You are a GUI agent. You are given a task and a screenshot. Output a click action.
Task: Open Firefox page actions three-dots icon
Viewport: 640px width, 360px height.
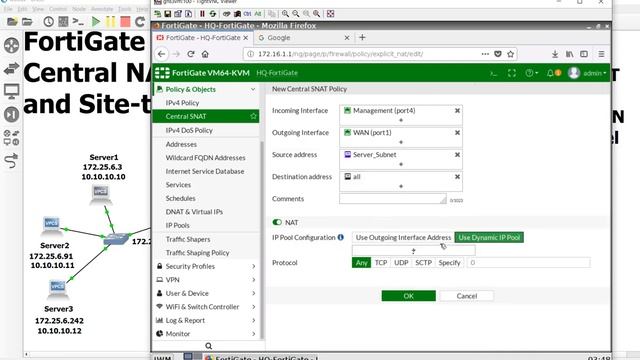coord(485,54)
